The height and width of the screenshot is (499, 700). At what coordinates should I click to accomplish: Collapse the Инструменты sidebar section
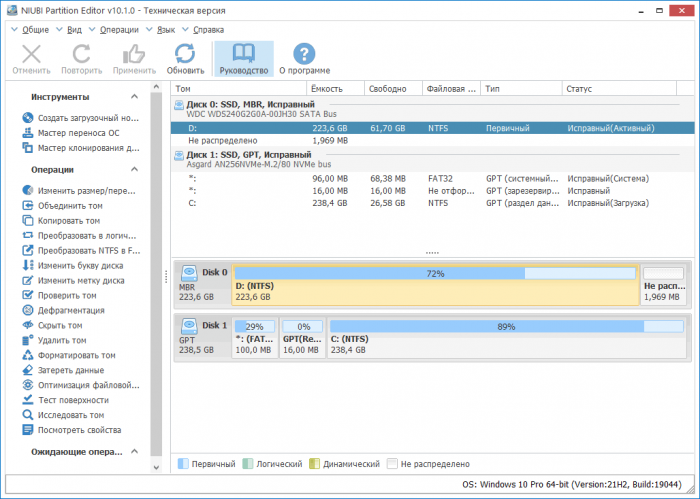tap(138, 97)
